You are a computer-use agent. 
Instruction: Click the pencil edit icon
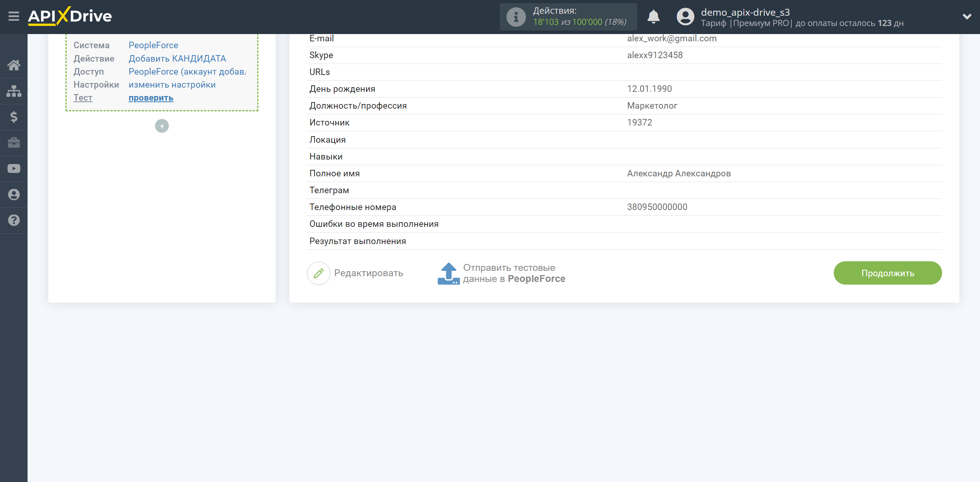tap(318, 273)
